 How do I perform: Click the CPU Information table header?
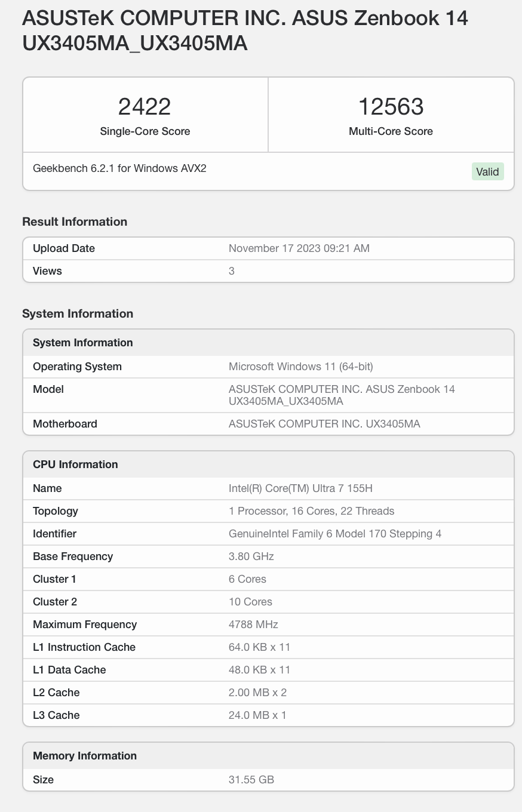click(75, 465)
